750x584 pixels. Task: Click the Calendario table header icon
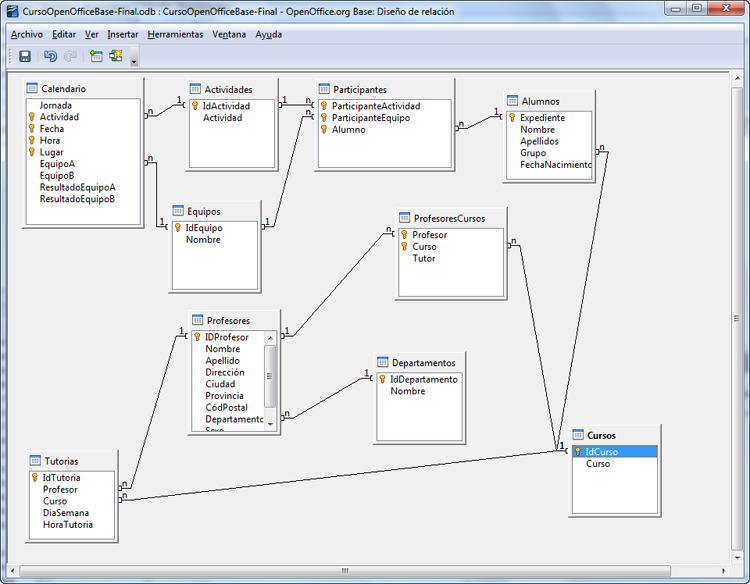click(x=31, y=88)
